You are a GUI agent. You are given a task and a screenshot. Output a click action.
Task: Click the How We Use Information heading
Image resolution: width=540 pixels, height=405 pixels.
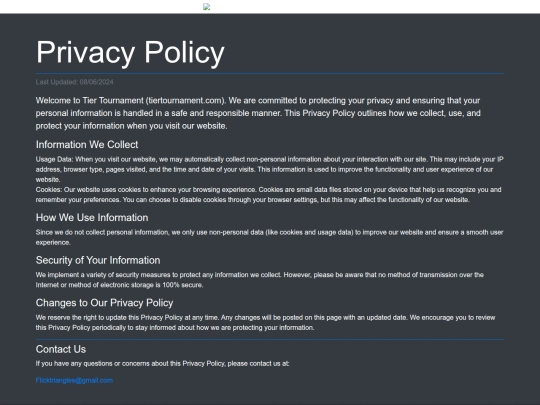pyautogui.click(x=92, y=217)
